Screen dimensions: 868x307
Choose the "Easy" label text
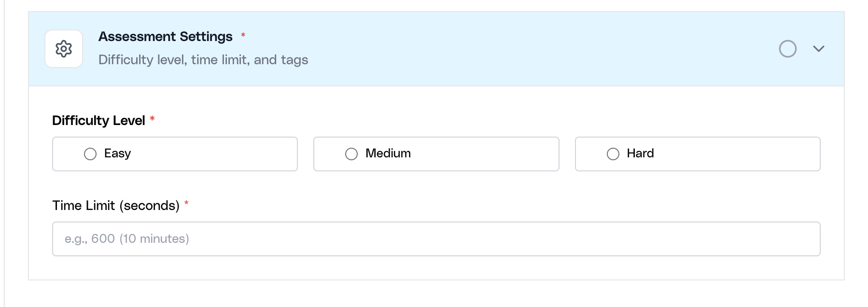click(x=117, y=153)
